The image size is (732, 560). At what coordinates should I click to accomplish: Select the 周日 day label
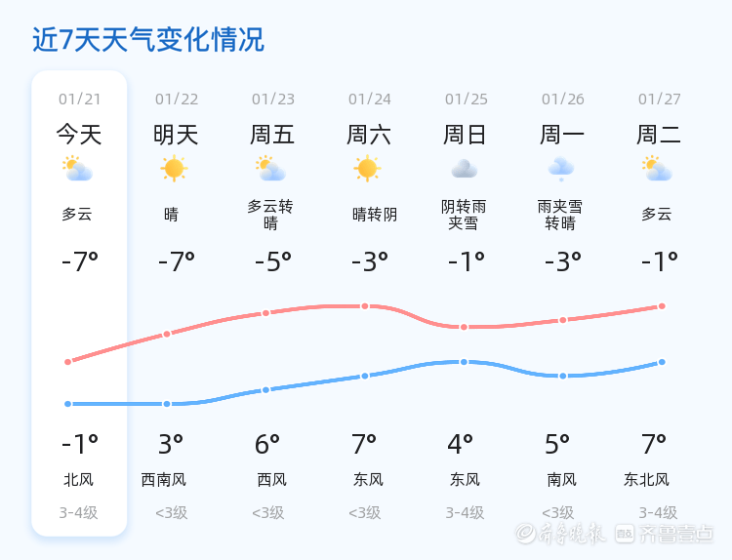[466, 135]
